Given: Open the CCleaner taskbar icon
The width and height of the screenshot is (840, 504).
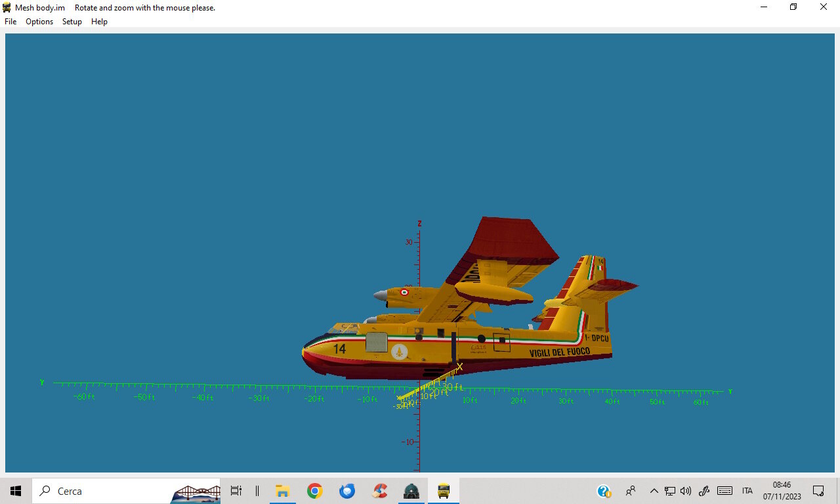Looking at the screenshot, I should point(379,491).
